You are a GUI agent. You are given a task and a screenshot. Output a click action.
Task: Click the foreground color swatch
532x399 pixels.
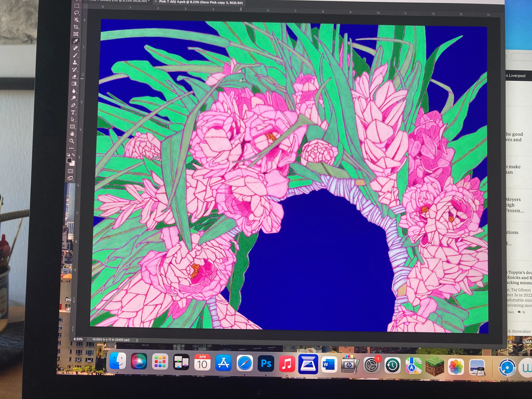(x=70, y=160)
